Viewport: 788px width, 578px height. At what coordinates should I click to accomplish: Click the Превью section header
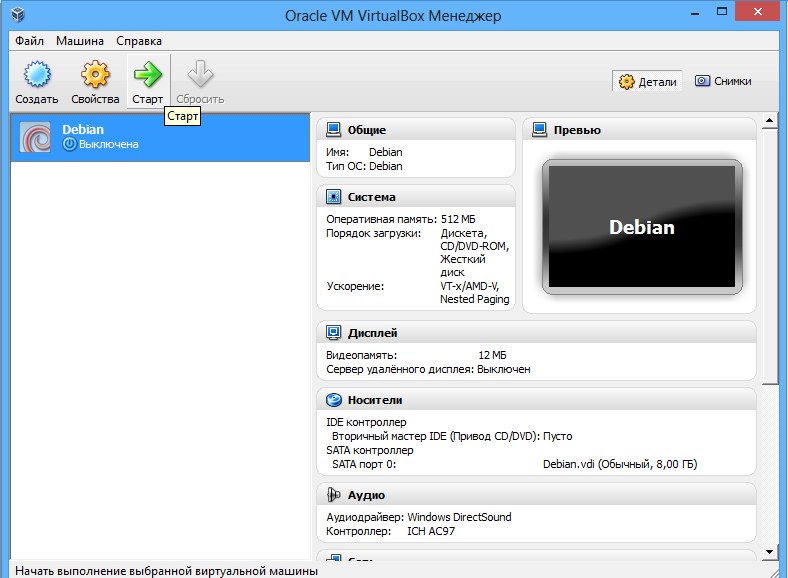tap(639, 130)
